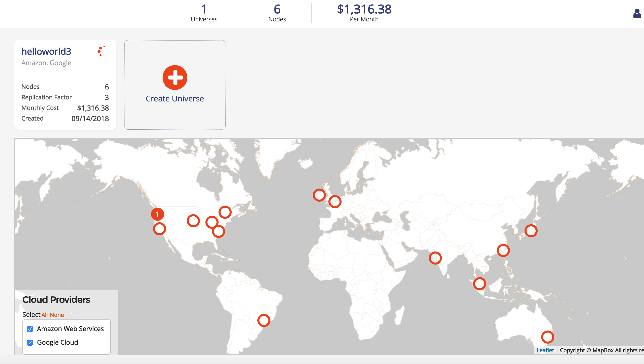Click the Nodes count at top

(277, 9)
